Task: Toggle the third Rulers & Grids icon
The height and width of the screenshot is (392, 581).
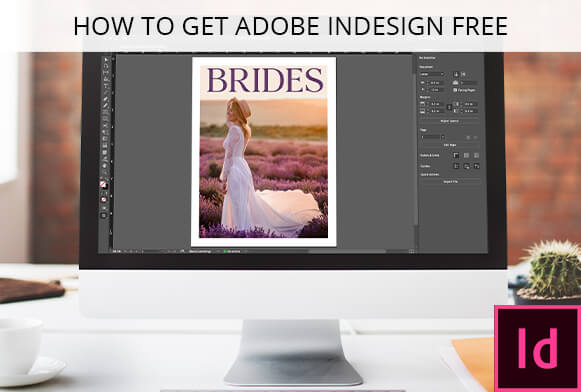Action: [x=477, y=155]
